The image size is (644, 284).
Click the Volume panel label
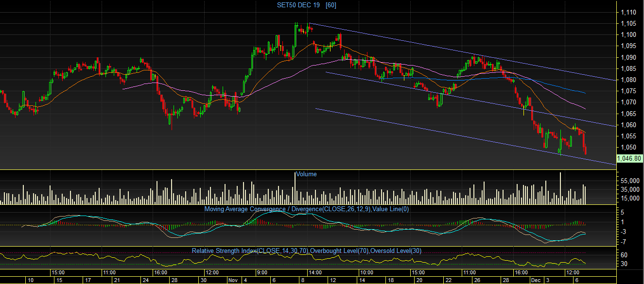pyautogui.click(x=306, y=174)
